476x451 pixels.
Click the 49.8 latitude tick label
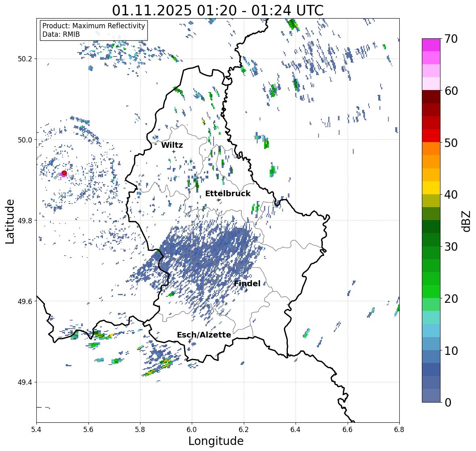click(25, 220)
